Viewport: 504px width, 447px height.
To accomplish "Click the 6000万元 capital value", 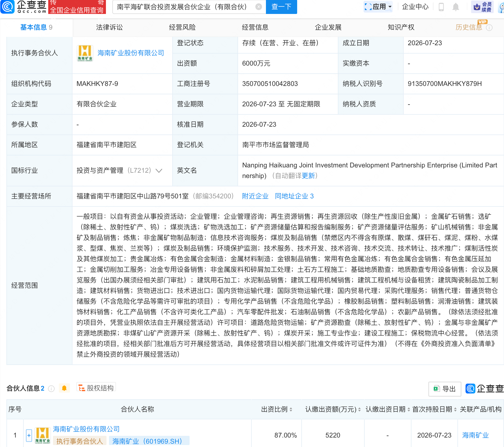I will (256, 63).
